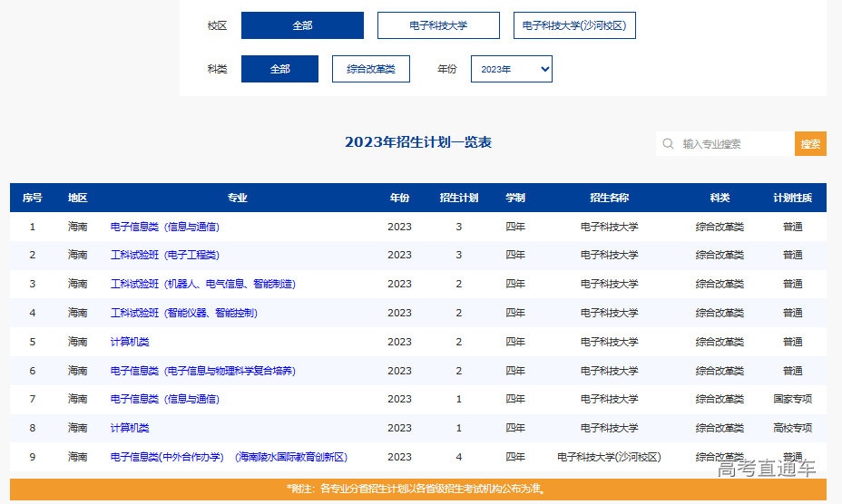Click enrollment count 4 in row 9
The height and width of the screenshot is (504, 842).
(x=458, y=457)
